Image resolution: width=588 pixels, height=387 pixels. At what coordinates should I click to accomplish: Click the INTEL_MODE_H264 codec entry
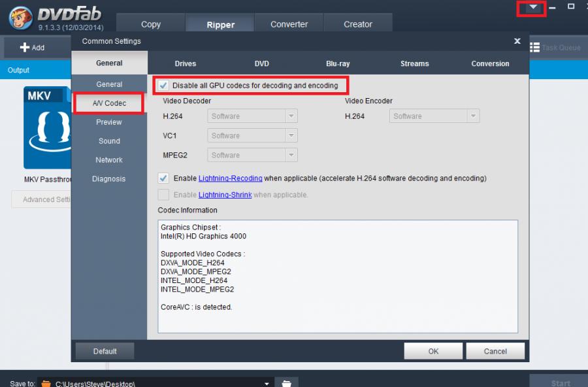[194, 280]
